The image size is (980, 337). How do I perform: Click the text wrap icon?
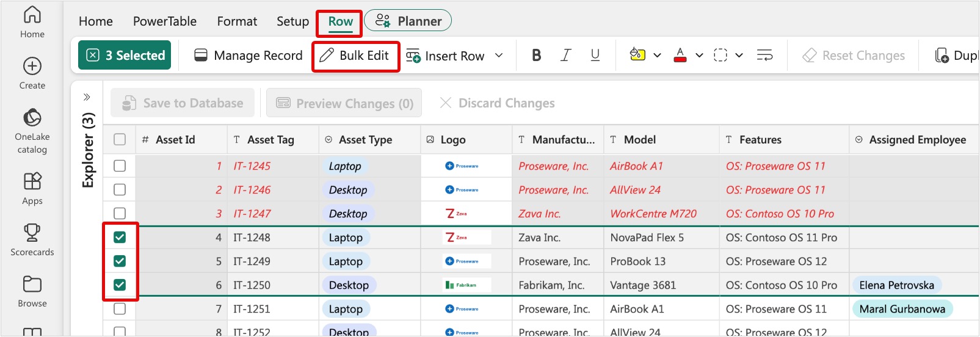[x=764, y=56]
